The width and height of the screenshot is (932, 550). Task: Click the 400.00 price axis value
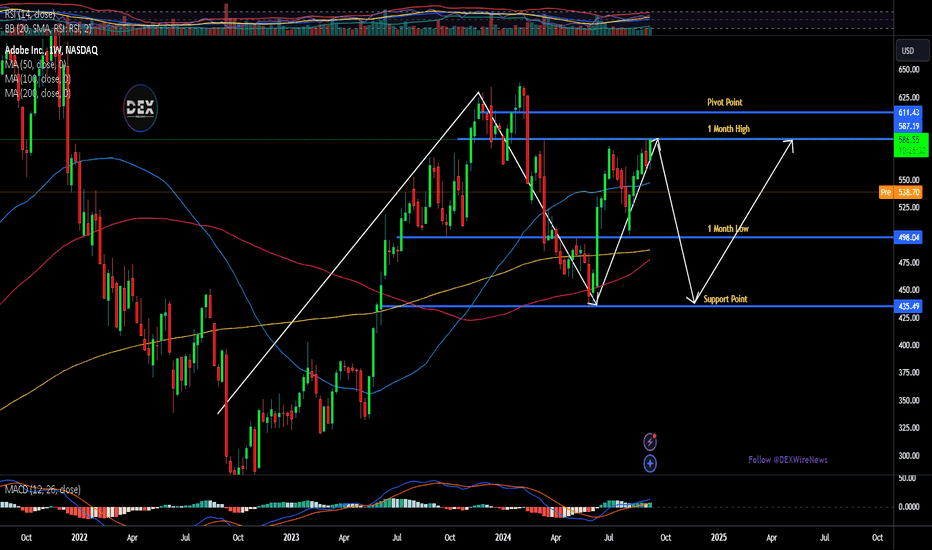point(909,345)
